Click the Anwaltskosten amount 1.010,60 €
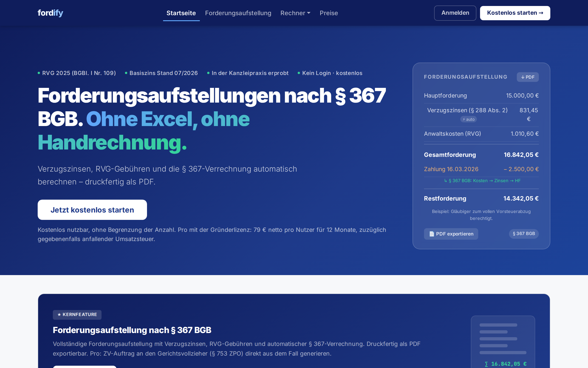Viewport: 588px width, 368px height. coord(525,134)
